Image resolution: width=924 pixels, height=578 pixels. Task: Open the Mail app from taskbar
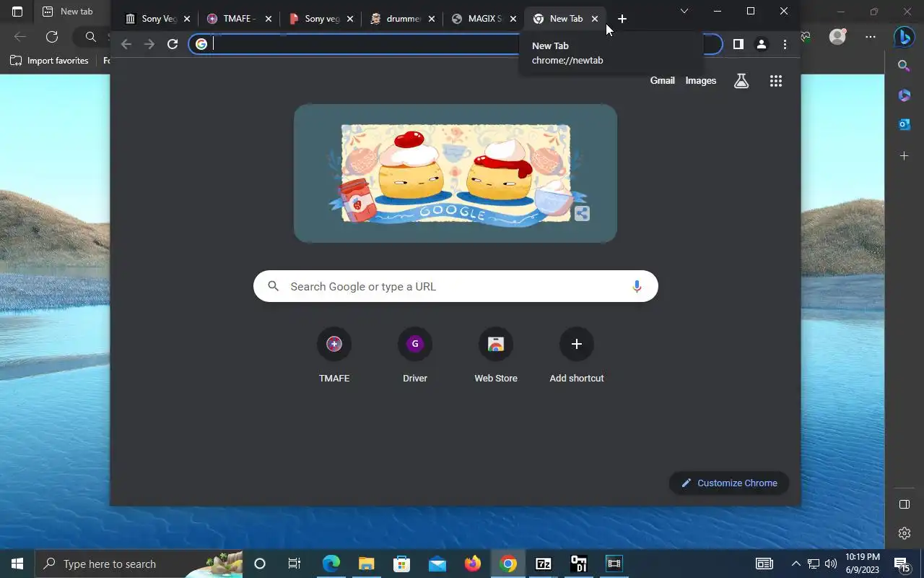point(437,564)
